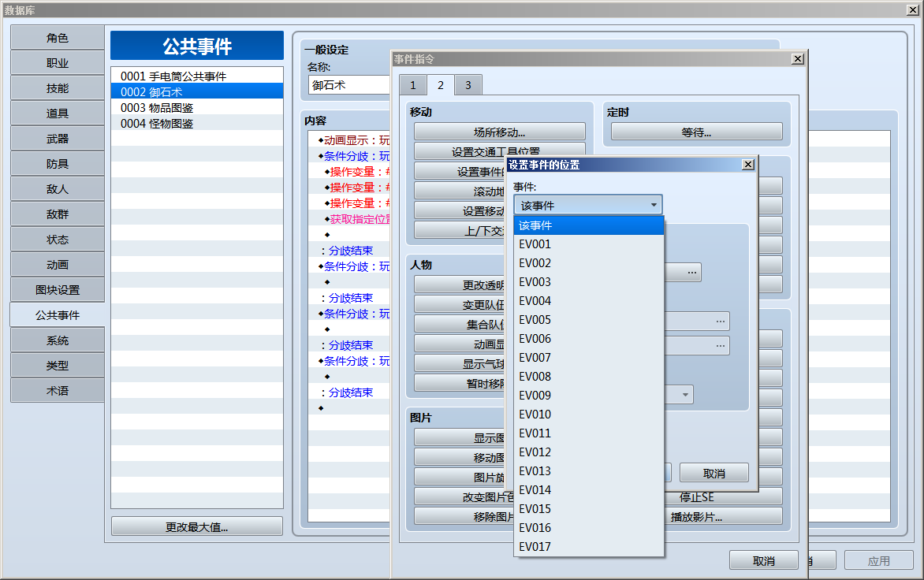The height and width of the screenshot is (580, 924).
Task: Click the 等待... timing command button
Action: pos(696,132)
